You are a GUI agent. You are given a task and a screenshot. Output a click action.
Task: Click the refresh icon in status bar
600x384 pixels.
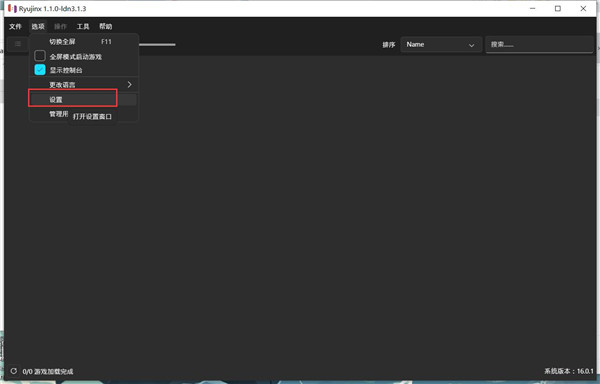tap(14, 371)
